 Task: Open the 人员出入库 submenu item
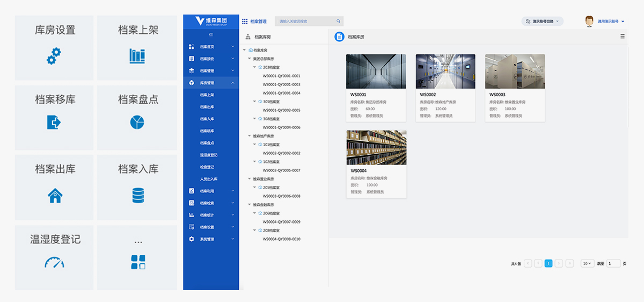(209, 179)
